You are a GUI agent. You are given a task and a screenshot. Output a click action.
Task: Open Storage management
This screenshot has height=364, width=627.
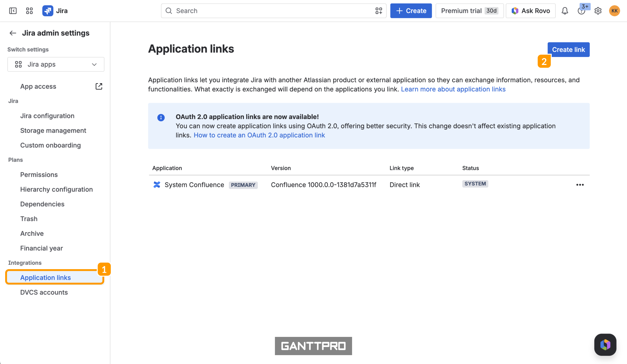point(53,130)
